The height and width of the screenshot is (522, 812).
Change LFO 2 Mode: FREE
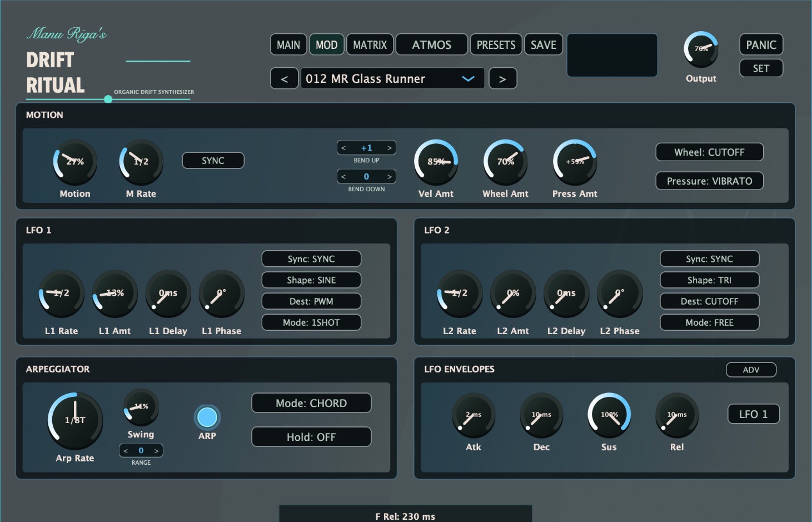click(x=709, y=322)
